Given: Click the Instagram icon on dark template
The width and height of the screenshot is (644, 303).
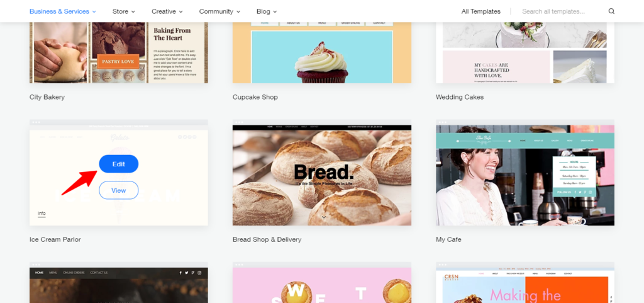Looking at the screenshot, I should [199, 273].
